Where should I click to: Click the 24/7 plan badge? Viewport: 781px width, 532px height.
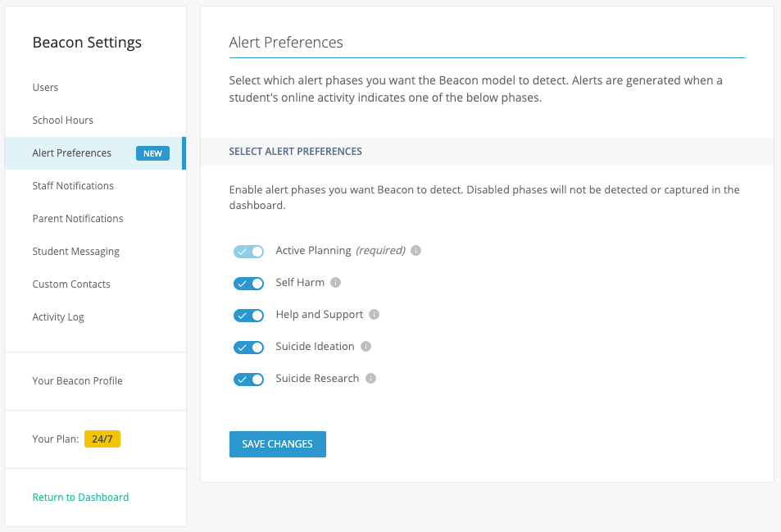pyautogui.click(x=102, y=439)
